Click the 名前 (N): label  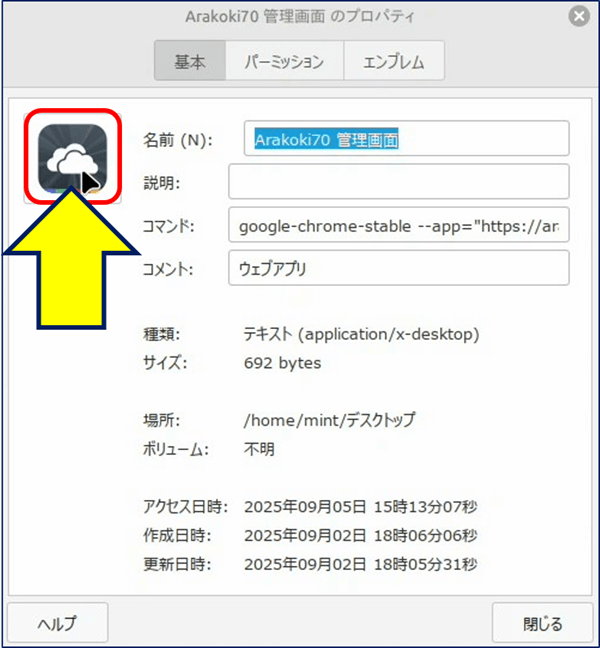pos(178,141)
